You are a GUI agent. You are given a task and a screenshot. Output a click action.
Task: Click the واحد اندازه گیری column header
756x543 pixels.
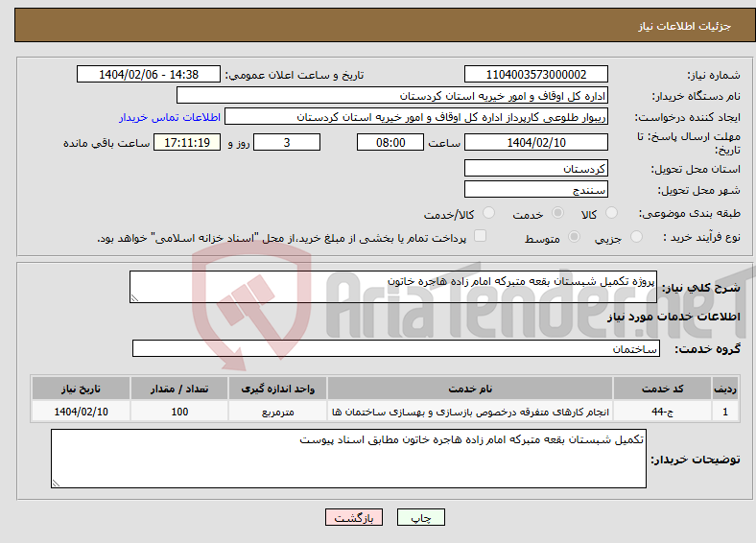tap(277, 389)
